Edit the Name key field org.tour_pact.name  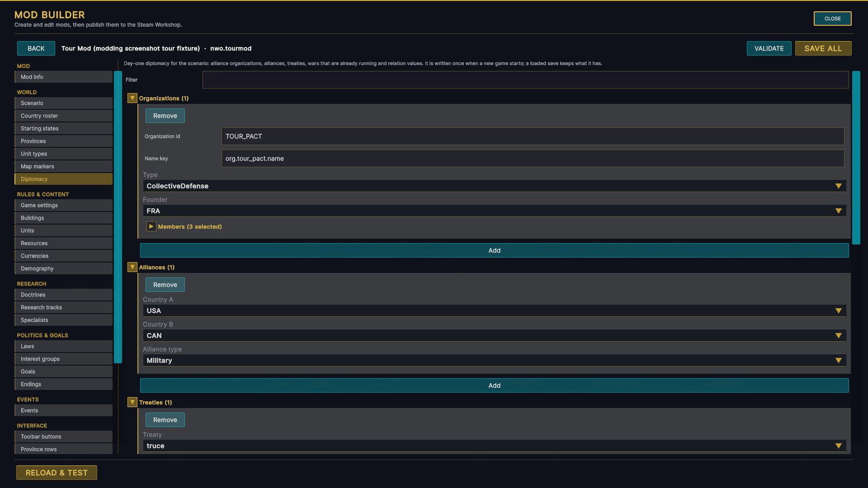533,158
